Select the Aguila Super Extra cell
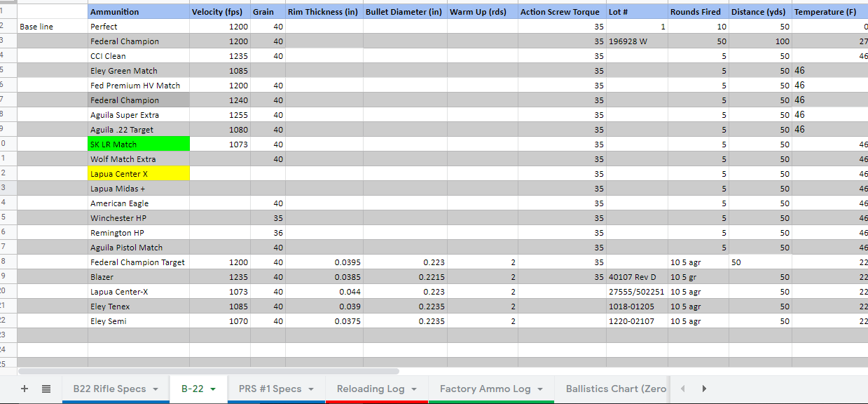This screenshot has width=868, height=404. coord(139,115)
